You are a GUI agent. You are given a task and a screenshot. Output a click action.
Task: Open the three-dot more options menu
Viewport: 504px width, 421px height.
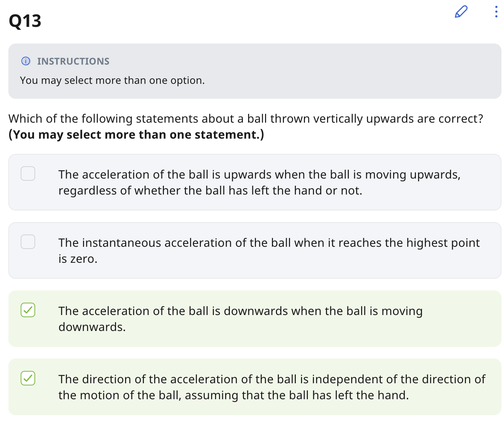496,12
